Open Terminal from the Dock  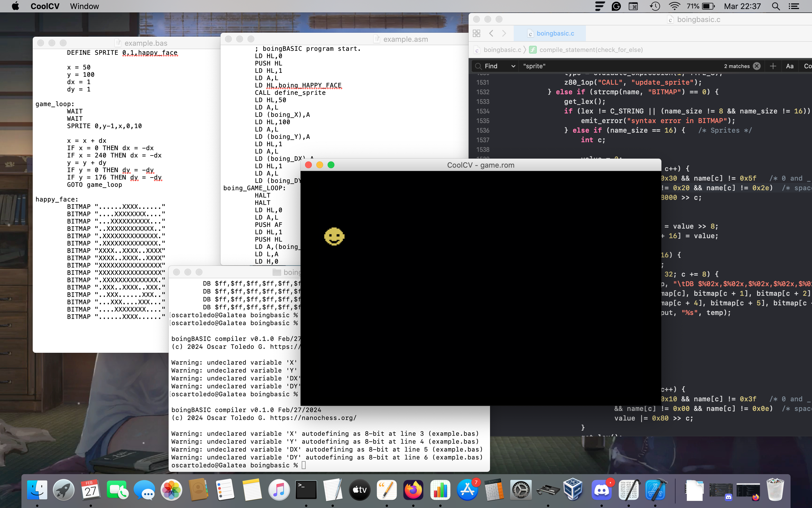pyautogui.click(x=306, y=490)
